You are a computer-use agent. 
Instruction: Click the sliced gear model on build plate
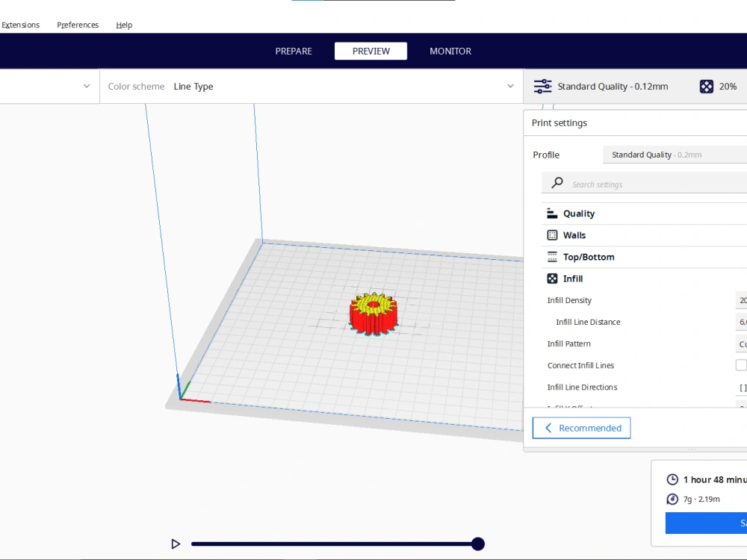pos(373,314)
